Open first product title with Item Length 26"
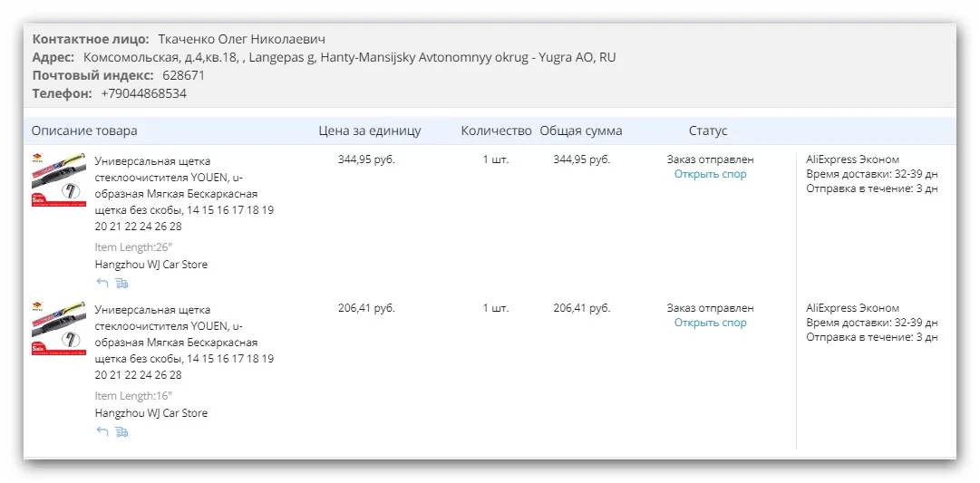 pyautogui.click(x=184, y=194)
